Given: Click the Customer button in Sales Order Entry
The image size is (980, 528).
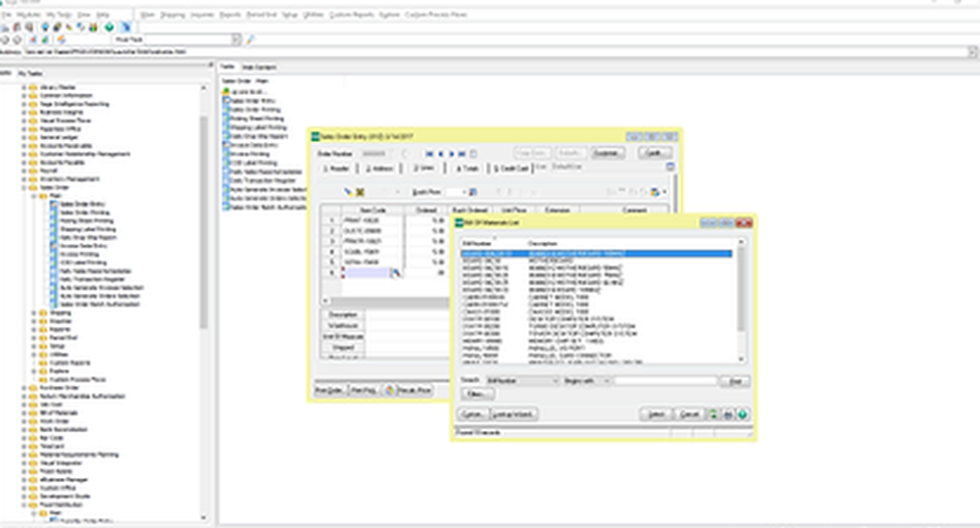Looking at the screenshot, I should tap(607, 153).
